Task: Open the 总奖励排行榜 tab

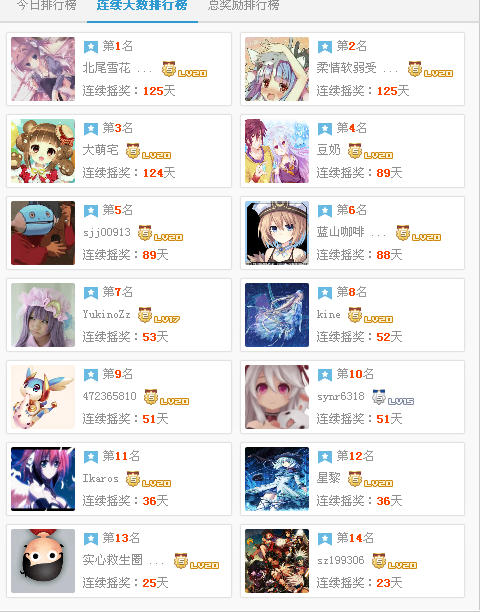Action: coord(244,5)
